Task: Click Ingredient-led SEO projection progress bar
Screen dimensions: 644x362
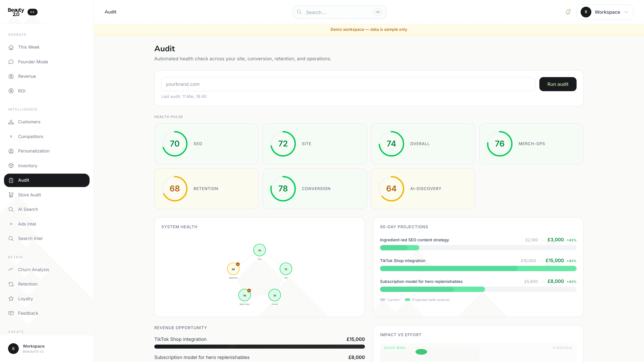Action: (478, 248)
